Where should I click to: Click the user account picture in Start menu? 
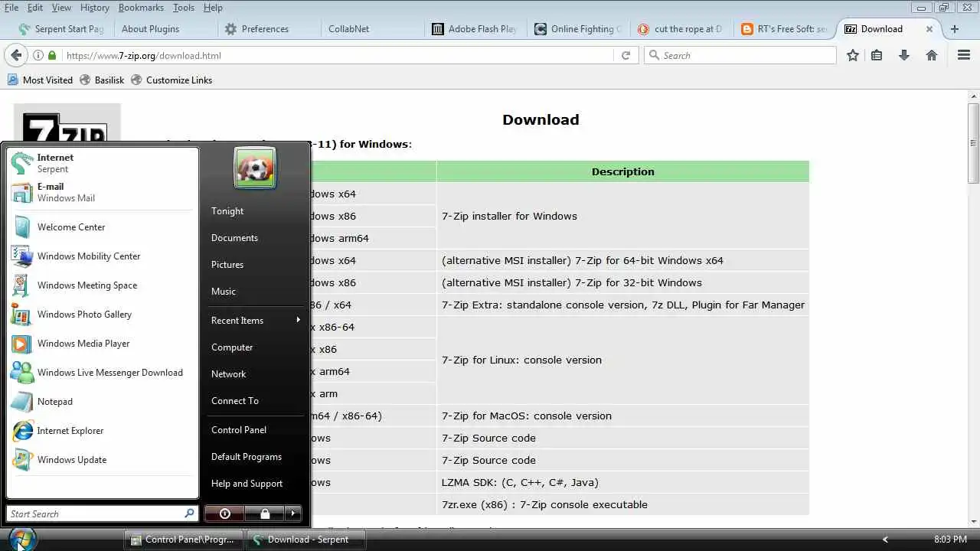(255, 168)
